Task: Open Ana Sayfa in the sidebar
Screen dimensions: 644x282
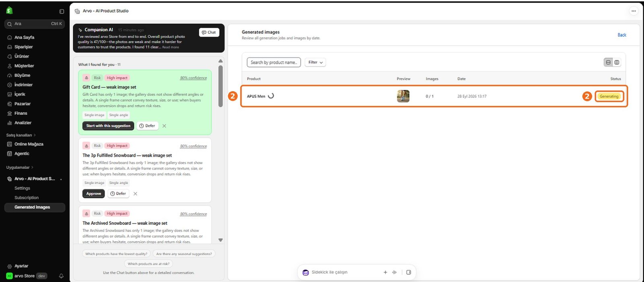Action: (x=24, y=37)
